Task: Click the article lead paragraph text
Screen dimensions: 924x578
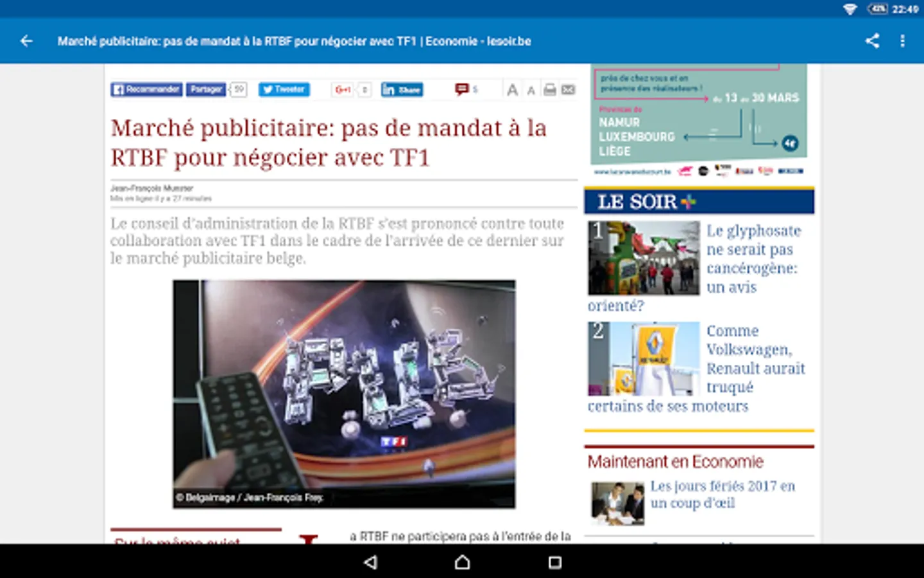Action: tap(337, 241)
